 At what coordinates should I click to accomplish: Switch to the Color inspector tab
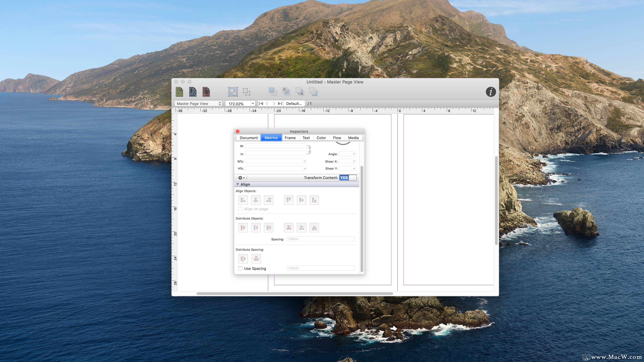(321, 138)
